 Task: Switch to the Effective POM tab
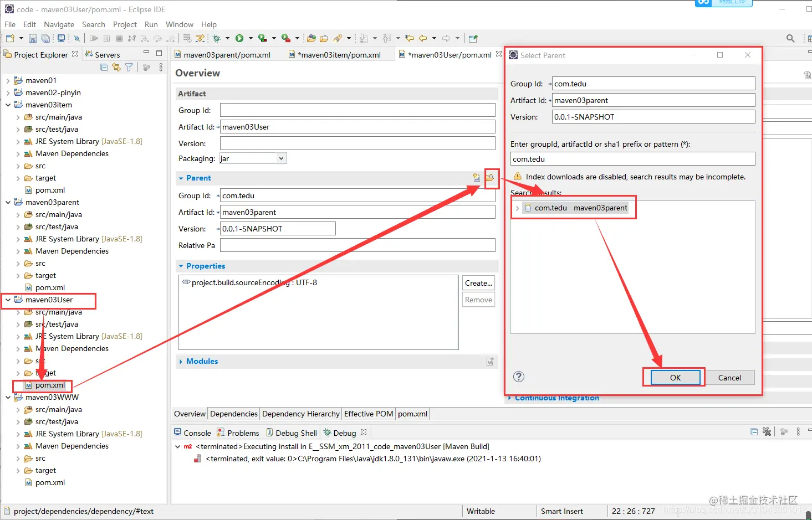pyautogui.click(x=369, y=414)
